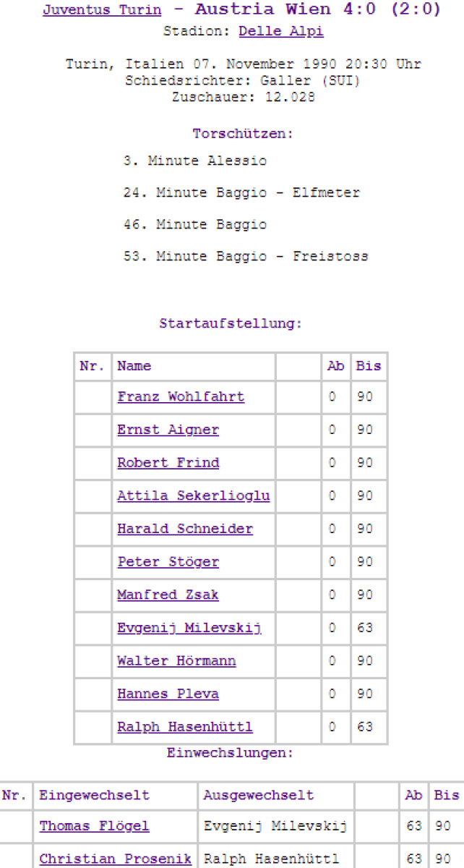Click the Startaufstellung heading
The height and width of the screenshot is (868, 464).
point(231,323)
